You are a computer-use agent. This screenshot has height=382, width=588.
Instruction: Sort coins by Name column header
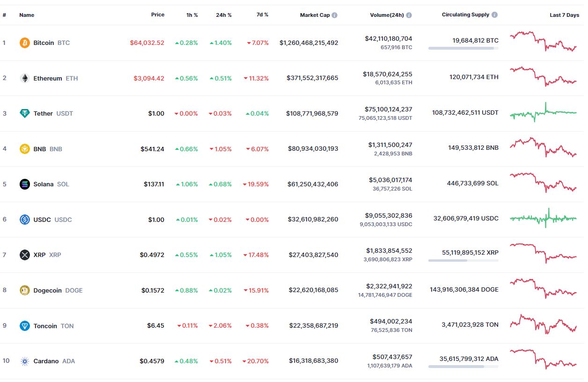[x=27, y=15]
